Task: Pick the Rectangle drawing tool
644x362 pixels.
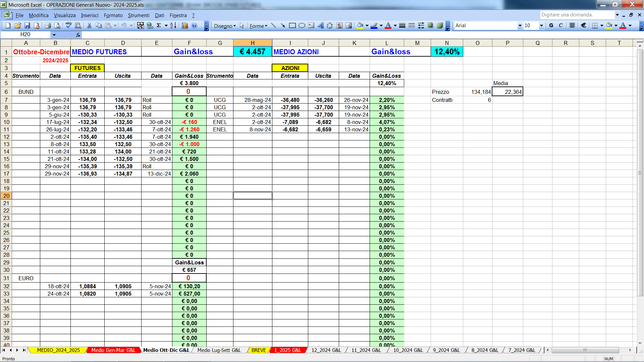Action: point(292,25)
